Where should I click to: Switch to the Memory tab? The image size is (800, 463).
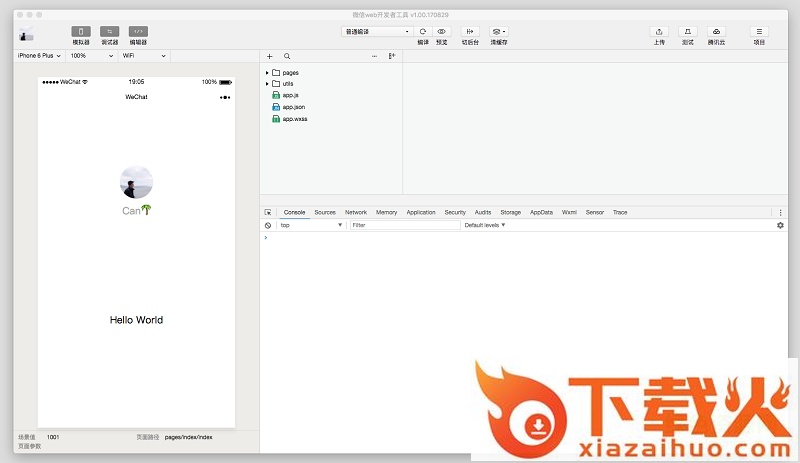[x=386, y=212]
